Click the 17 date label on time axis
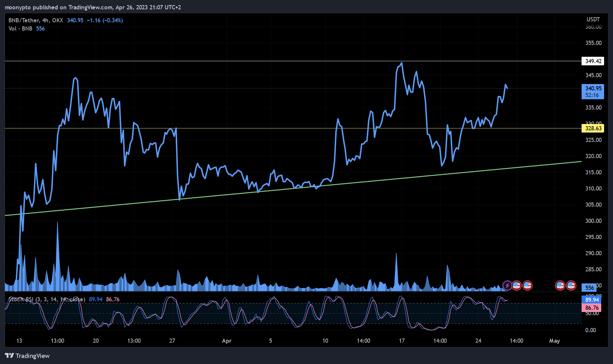The height and width of the screenshot is (364, 613). (402, 341)
